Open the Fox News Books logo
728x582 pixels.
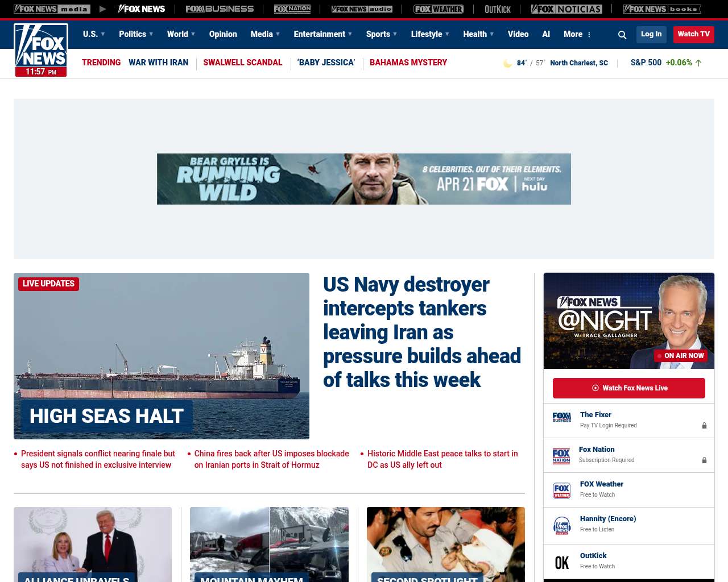pyautogui.click(x=662, y=9)
